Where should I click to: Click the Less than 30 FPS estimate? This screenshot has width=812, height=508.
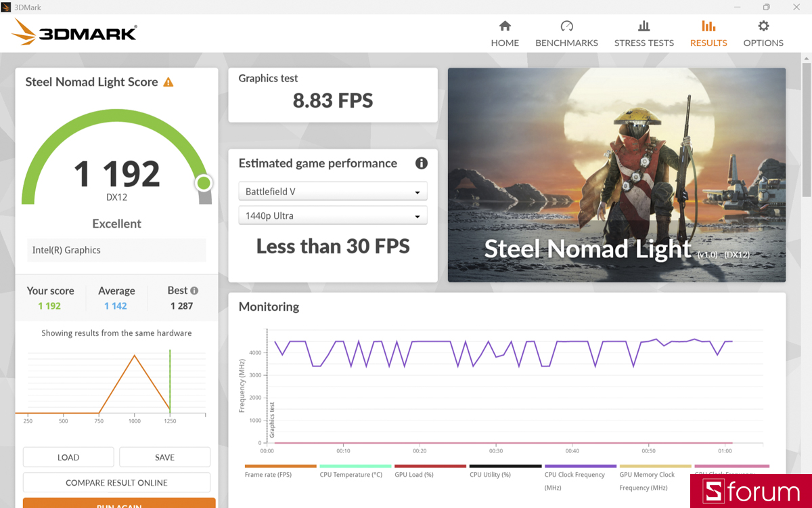point(333,246)
